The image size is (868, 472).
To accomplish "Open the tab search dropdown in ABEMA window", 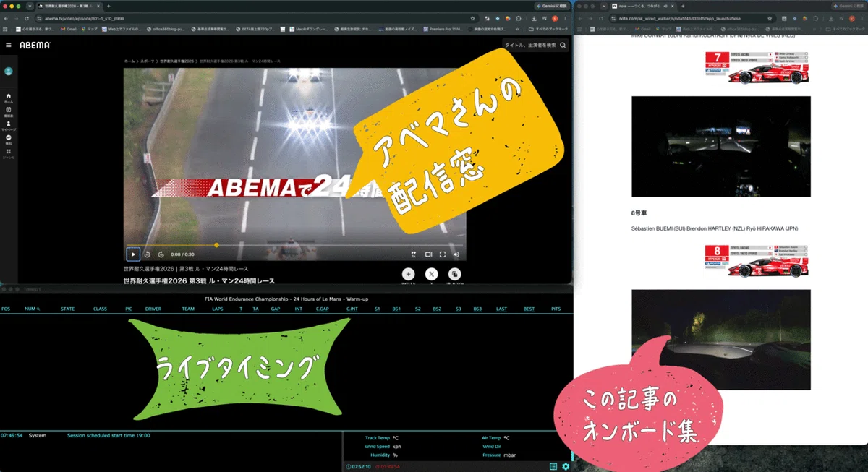I will pos(30,6).
